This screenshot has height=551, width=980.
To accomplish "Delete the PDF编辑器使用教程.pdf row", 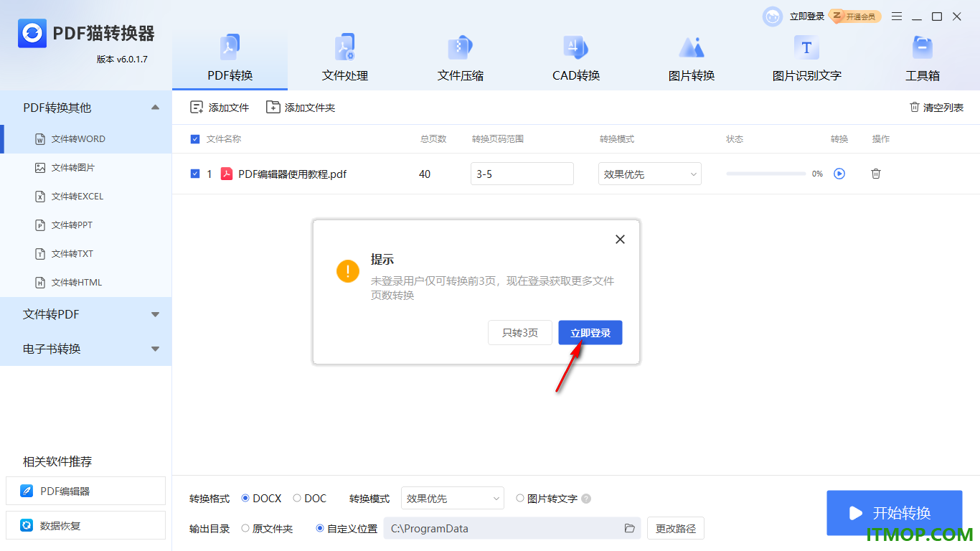I will [x=876, y=174].
